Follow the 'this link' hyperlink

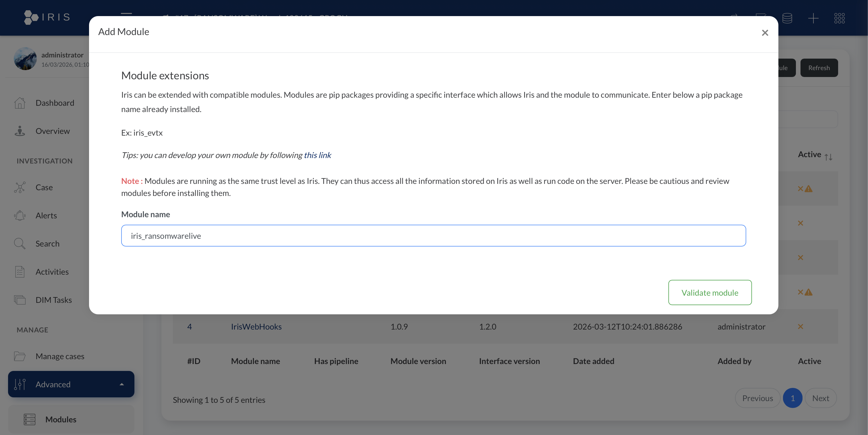pos(317,155)
